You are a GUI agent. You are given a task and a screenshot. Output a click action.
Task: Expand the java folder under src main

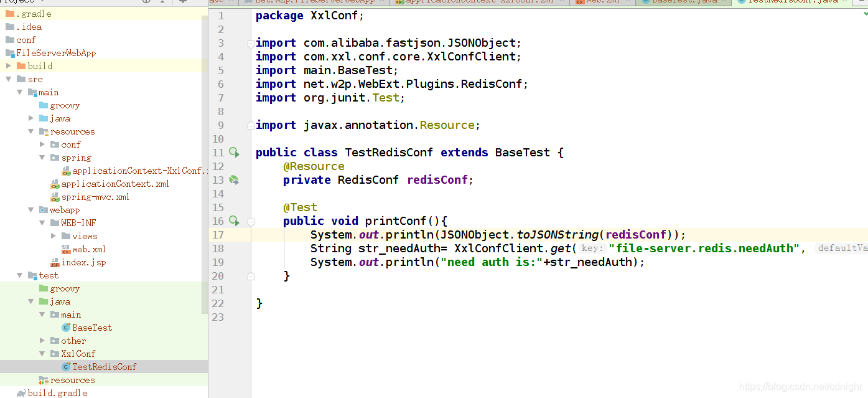tap(31, 118)
